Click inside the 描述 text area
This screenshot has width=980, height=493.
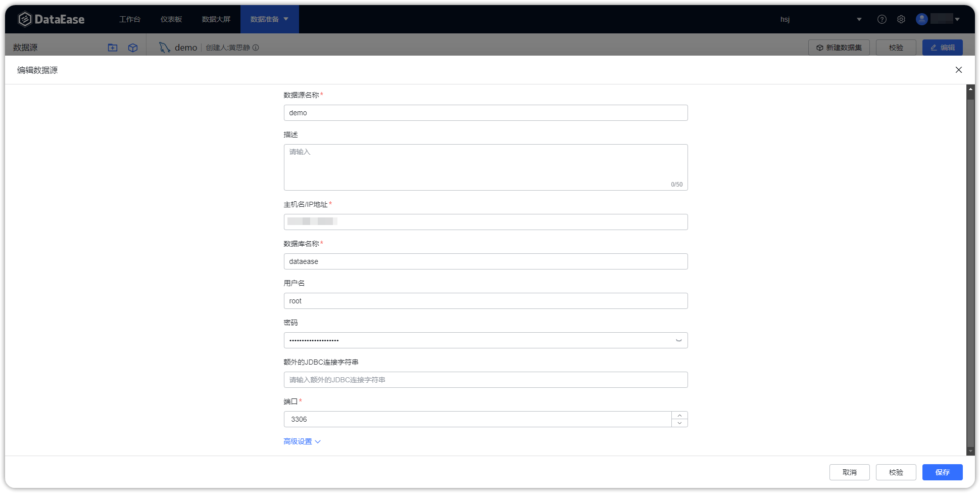pos(485,167)
